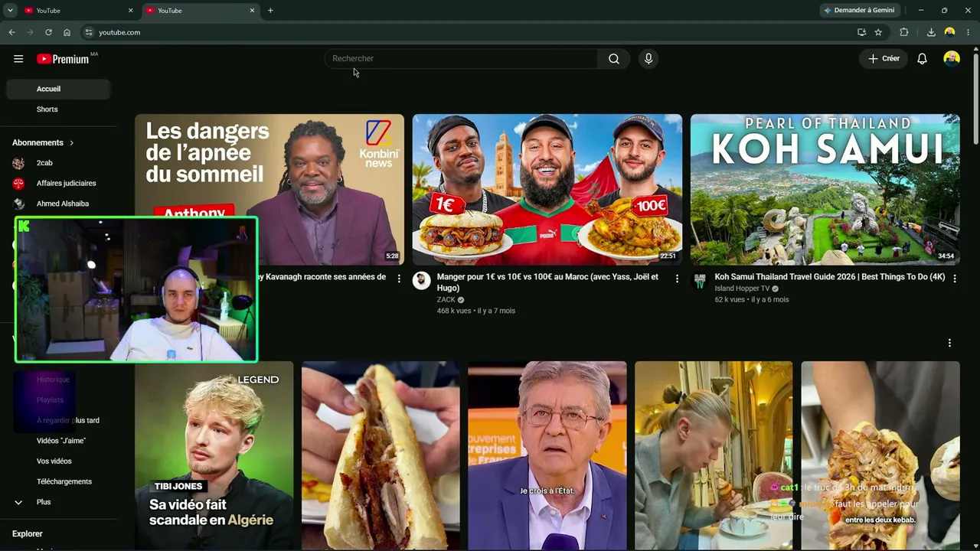Close the active second YouTube tab

pos(252,11)
